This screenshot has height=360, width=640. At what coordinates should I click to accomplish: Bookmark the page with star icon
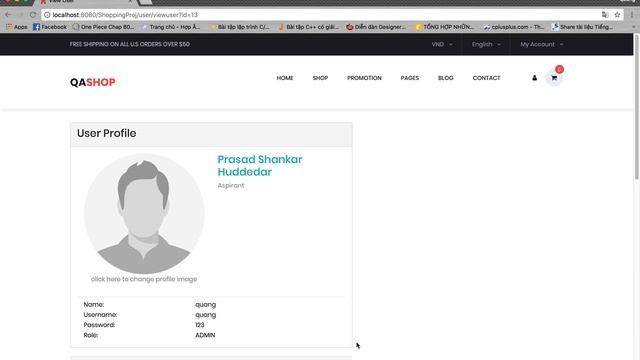click(x=617, y=15)
